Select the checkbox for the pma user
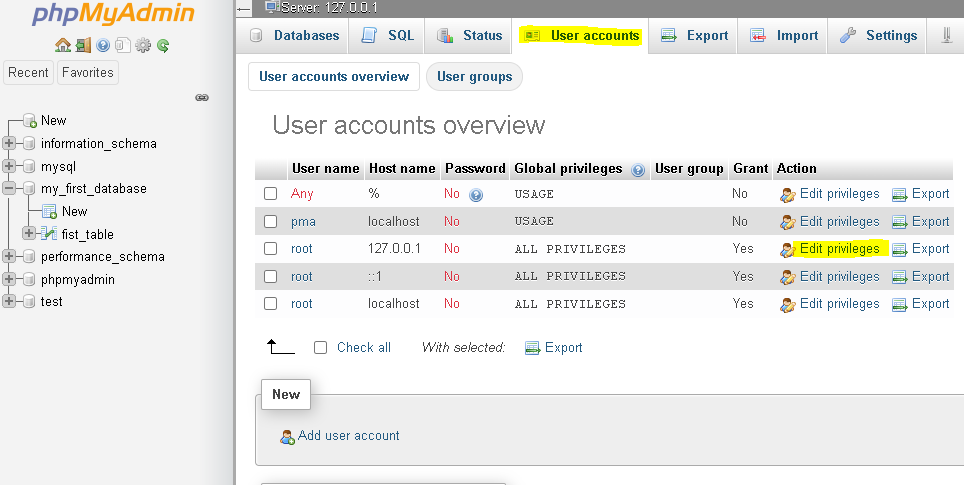This screenshot has height=485, width=964. click(x=270, y=221)
